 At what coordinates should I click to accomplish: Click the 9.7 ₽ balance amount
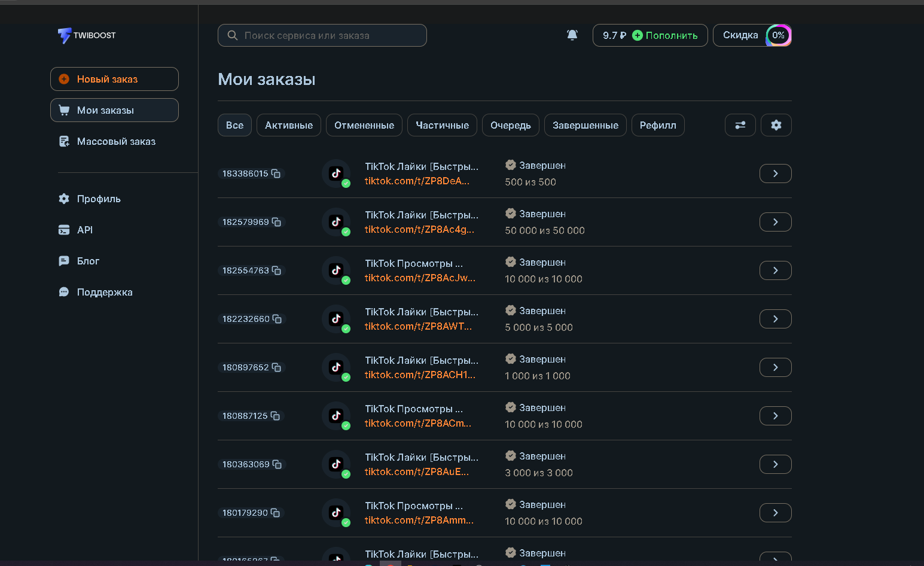point(614,35)
